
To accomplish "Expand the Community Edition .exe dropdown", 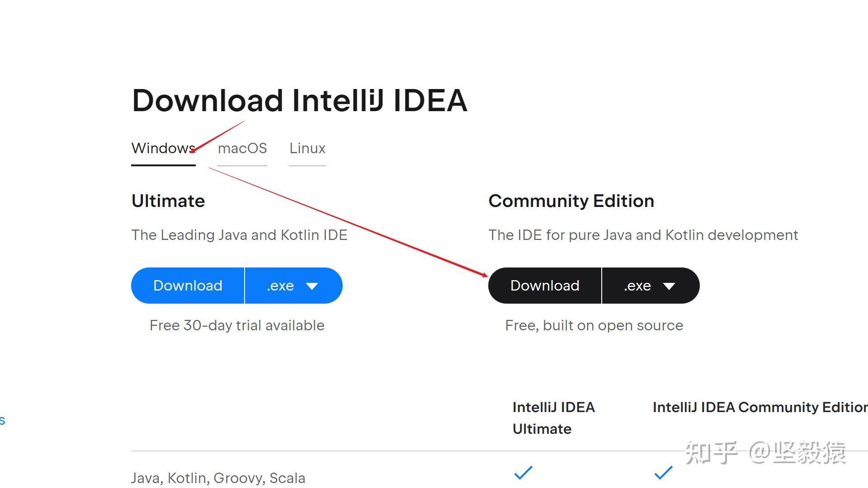I will pyautogui.click(x=650, y=286).
